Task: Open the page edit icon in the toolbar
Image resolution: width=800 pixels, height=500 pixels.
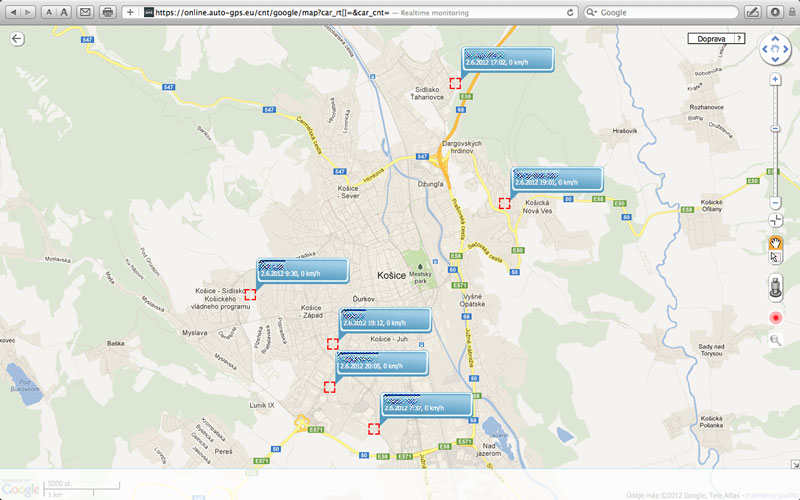Action: coord(753,12)
